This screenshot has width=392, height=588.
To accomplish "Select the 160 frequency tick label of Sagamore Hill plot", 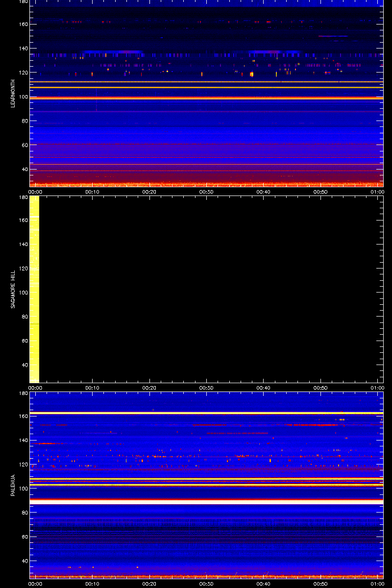I will pyautogui.click(x=24, y=220).
